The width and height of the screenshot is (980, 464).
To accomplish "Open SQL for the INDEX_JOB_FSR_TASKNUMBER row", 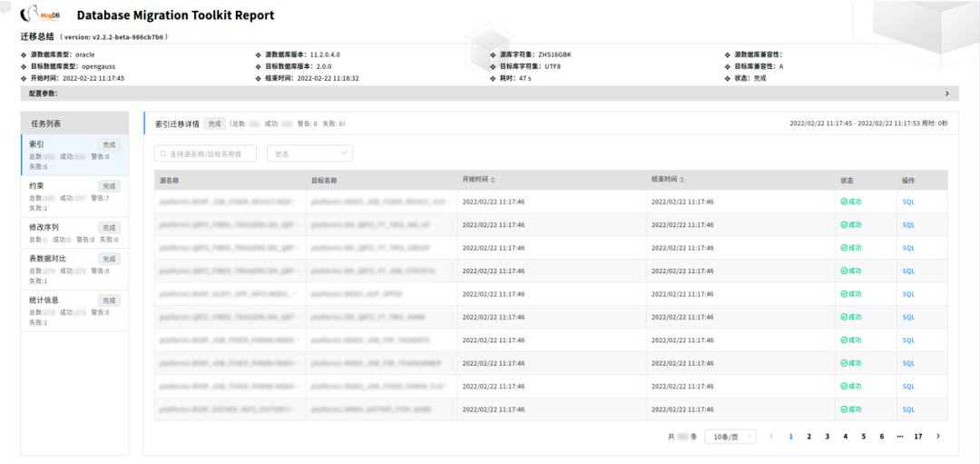I will coord(908,364).
